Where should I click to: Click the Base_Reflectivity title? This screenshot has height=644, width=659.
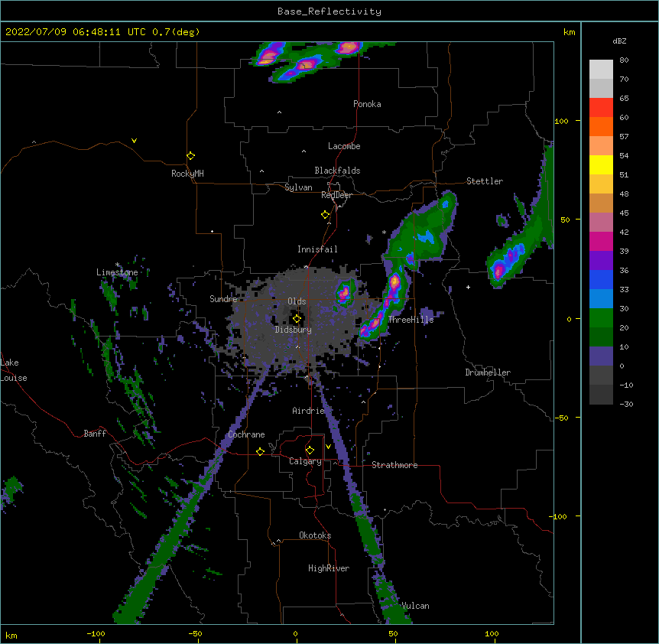click(329, 11)
